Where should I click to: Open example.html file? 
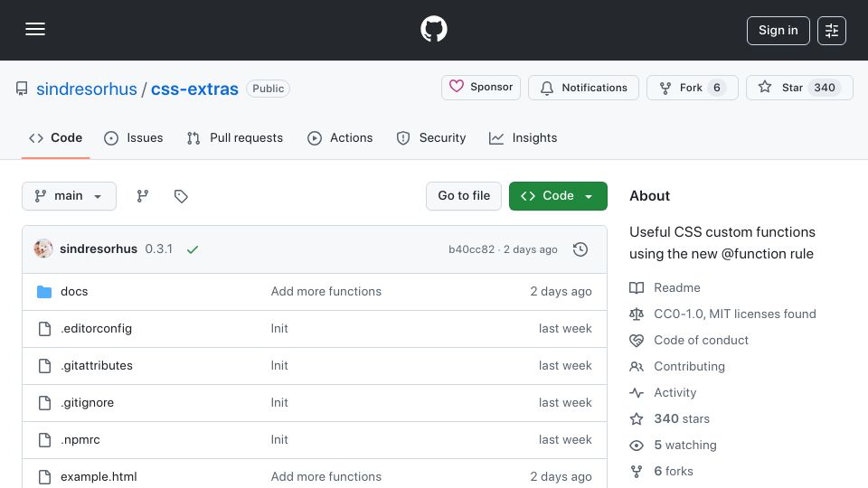[x=99, y=476]
